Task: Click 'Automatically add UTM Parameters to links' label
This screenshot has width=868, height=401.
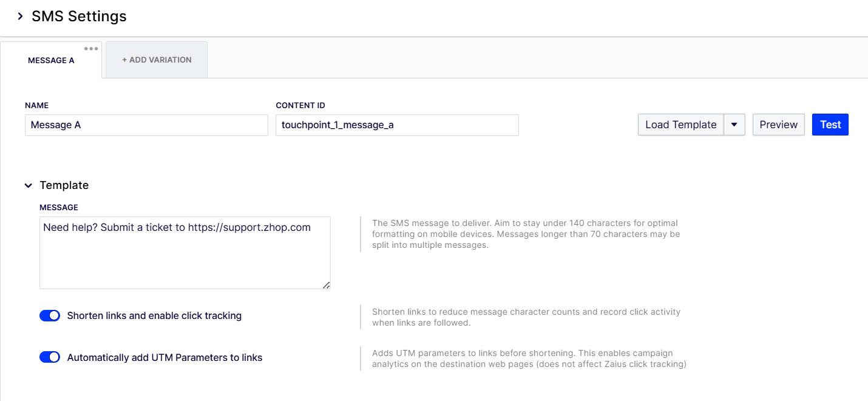Action: coord(165,358)
